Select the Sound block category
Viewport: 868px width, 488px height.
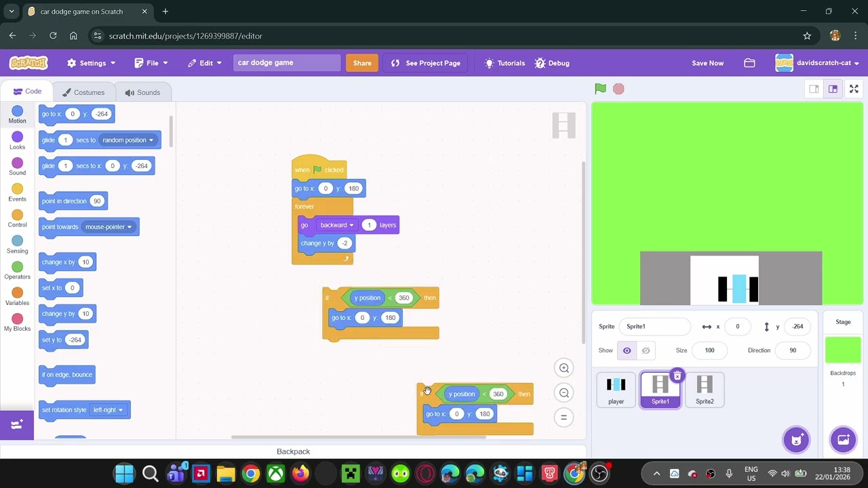18,167
